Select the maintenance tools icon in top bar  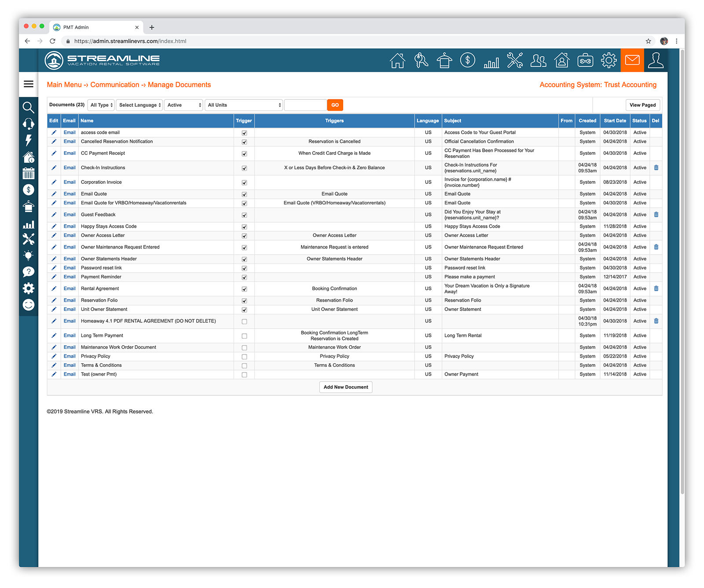pos(515,60)
